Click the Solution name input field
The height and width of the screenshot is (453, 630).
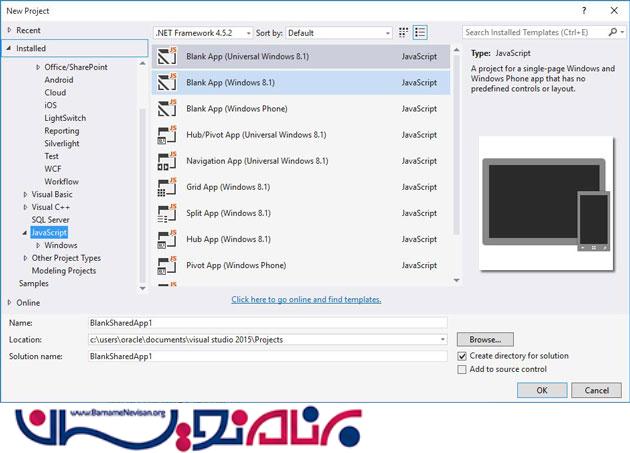tap(268, 356)
